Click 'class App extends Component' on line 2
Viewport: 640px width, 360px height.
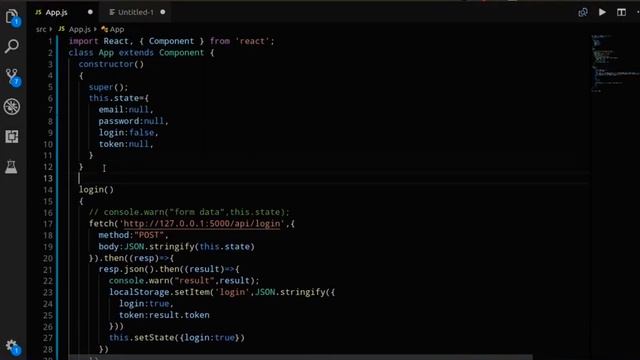136,53
